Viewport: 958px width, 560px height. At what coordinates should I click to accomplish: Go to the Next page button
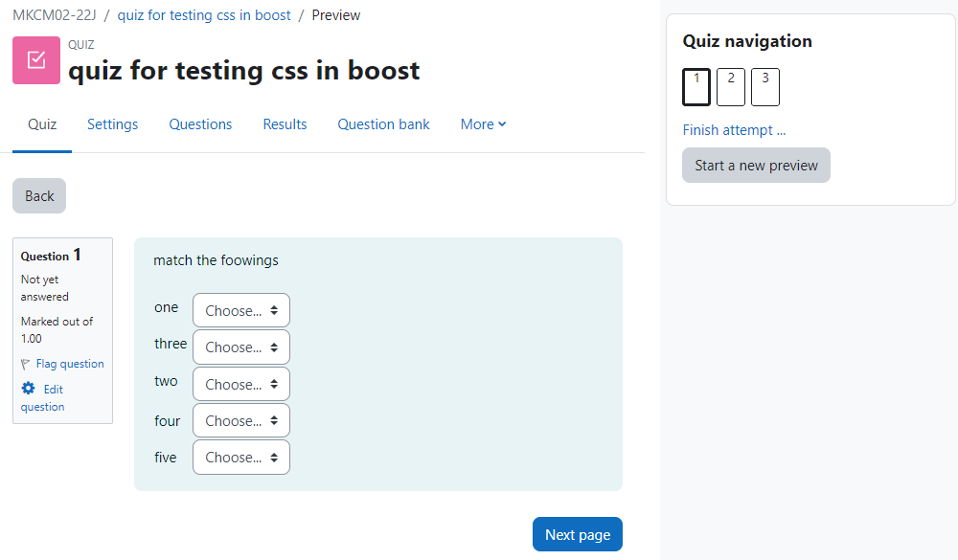(578, 534)
